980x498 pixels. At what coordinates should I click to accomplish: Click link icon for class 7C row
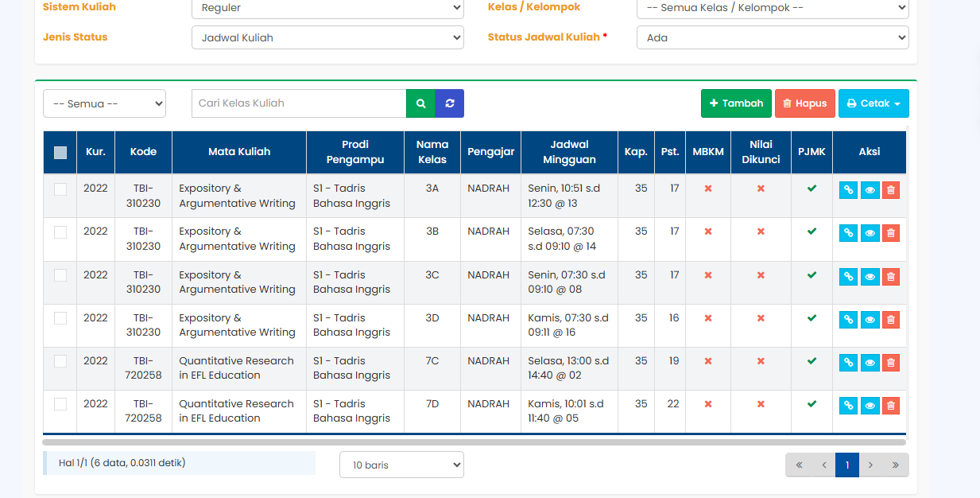pyautogui.click(x=848, y=362)
